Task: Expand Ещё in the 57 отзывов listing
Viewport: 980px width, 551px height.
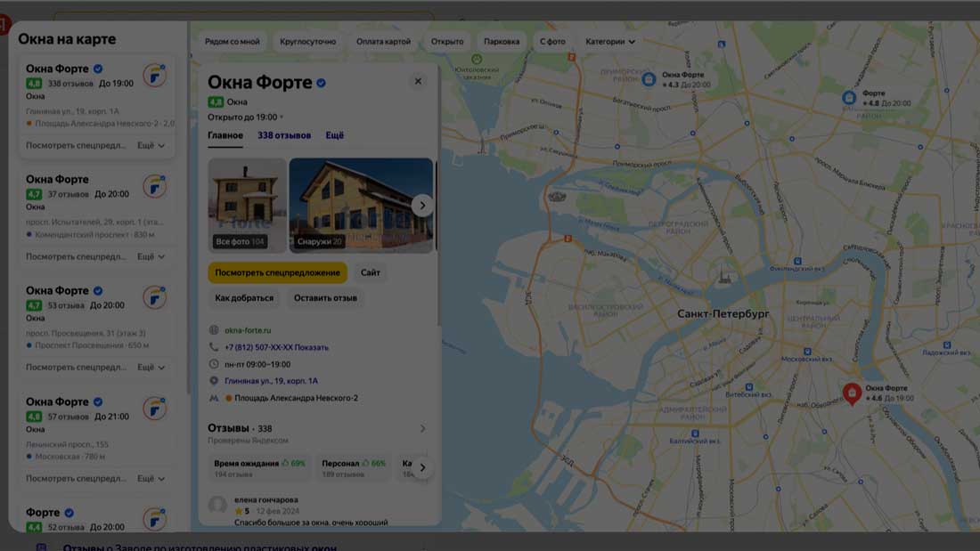Action: [x=151, y=478]
